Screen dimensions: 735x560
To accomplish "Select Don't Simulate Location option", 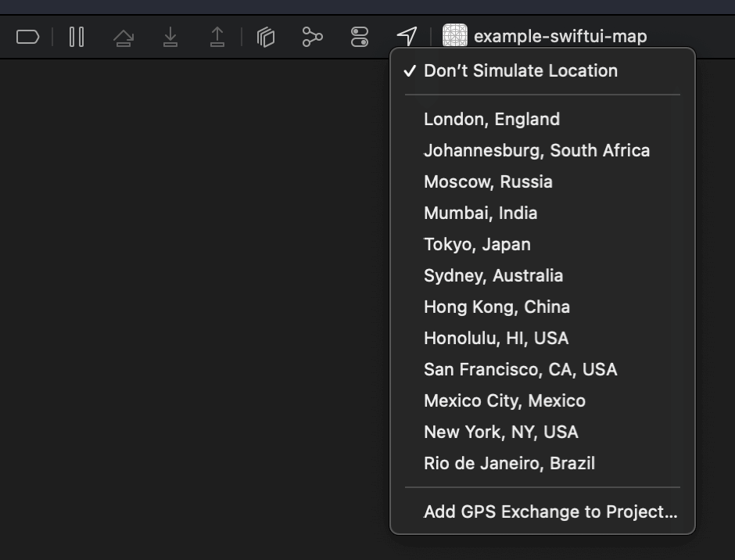I will tap(520, 71).
